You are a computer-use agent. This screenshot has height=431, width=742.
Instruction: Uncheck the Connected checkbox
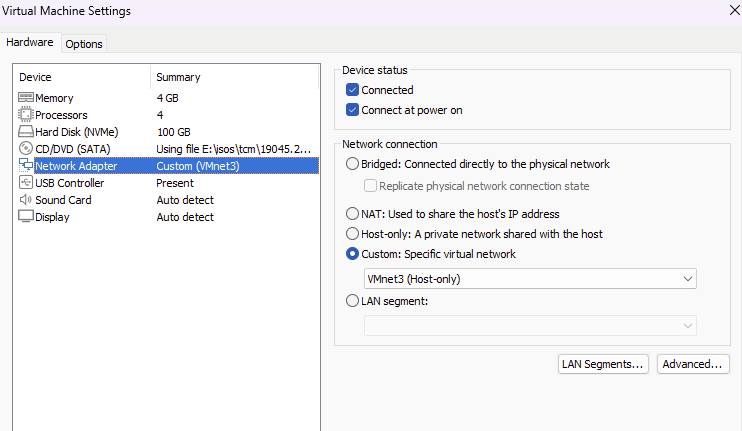tap(352, 90)
